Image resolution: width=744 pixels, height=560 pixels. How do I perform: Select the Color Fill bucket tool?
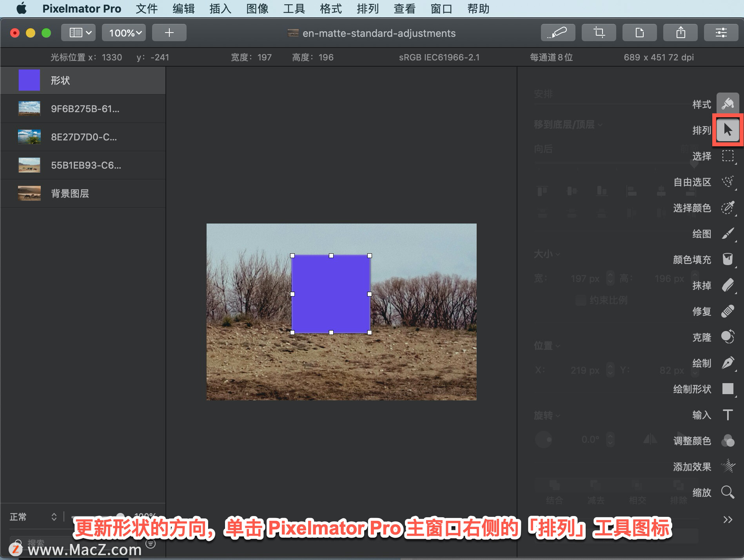click(x=728, y=259)
